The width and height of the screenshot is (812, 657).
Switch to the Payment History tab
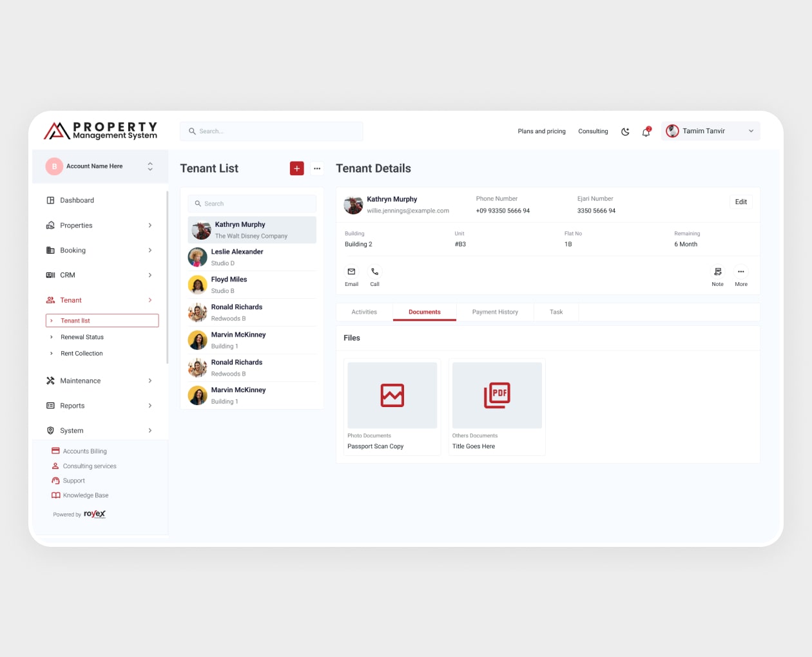[495, 312]
